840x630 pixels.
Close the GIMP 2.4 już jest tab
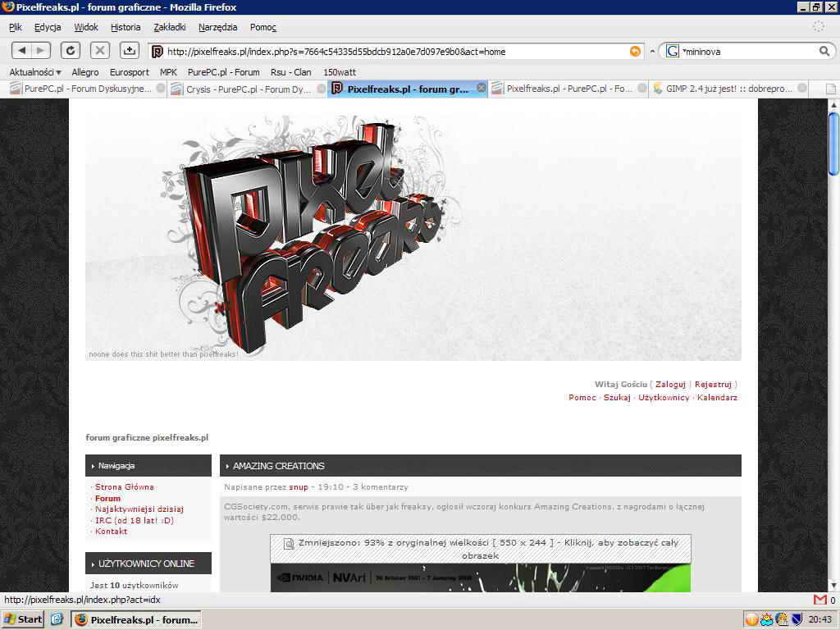point(802,89)
